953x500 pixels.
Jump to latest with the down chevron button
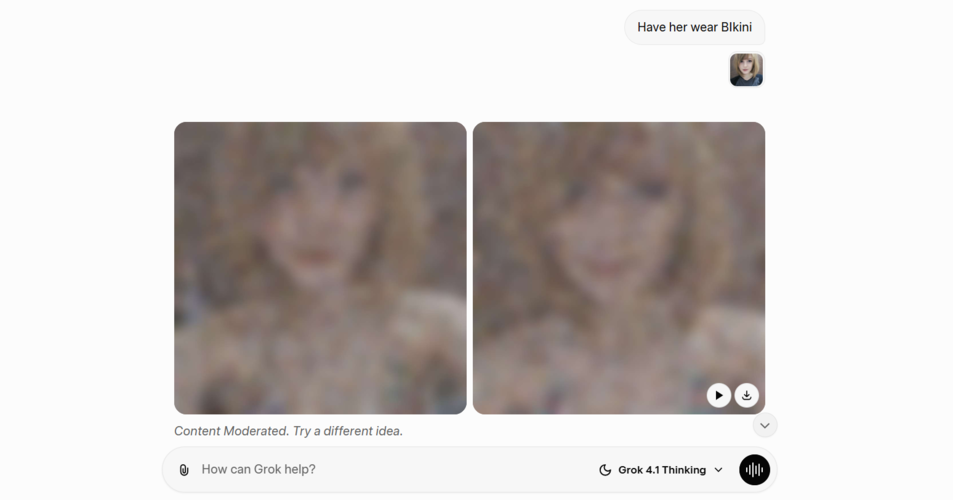tap(765, 425)
